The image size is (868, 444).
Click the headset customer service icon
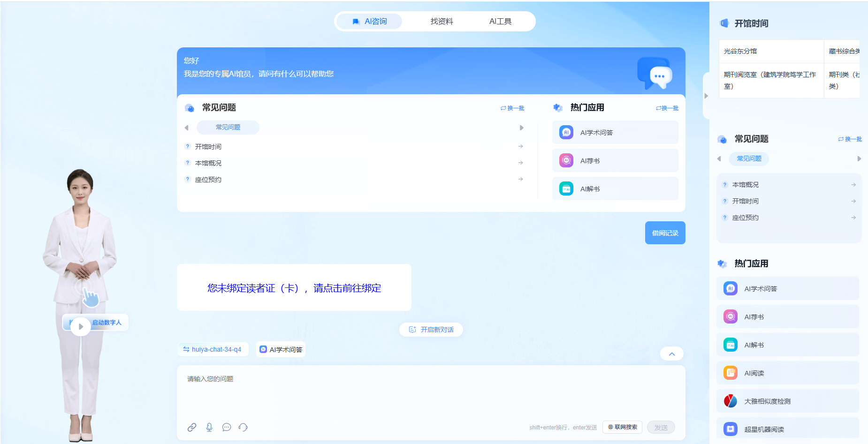pyautogui.click(x=243, y=428)
